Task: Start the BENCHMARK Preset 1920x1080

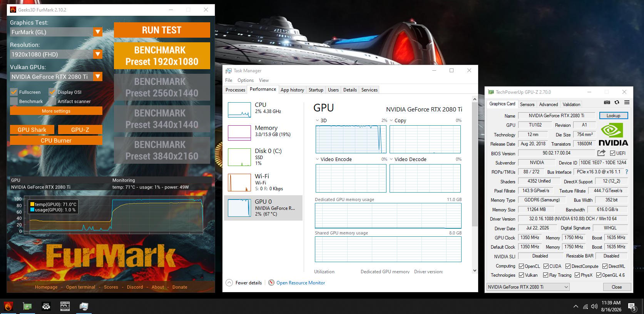Action: coord(162,56)
